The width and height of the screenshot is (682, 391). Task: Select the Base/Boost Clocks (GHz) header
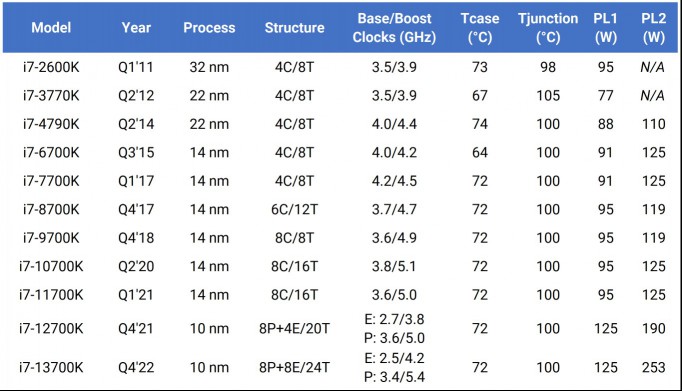(x=394, y=28)
